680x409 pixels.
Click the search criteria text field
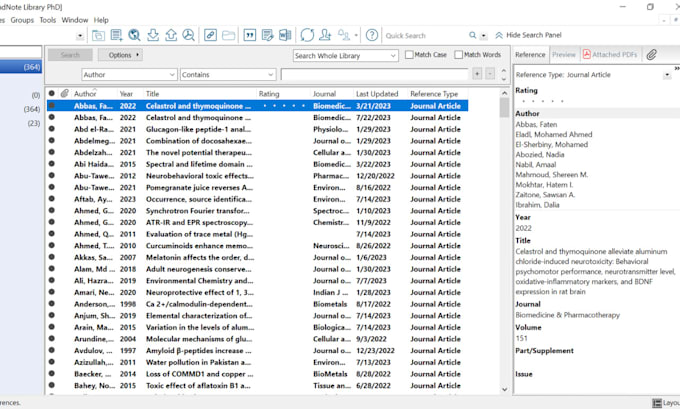(x=375, y=75)
